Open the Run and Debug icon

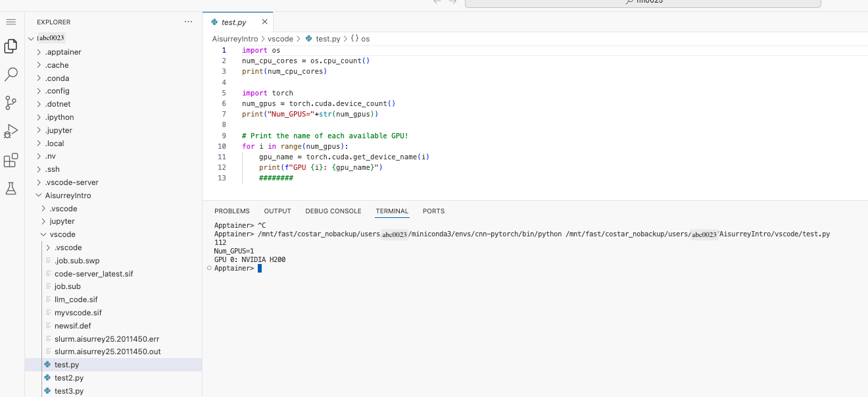(11, 131)
